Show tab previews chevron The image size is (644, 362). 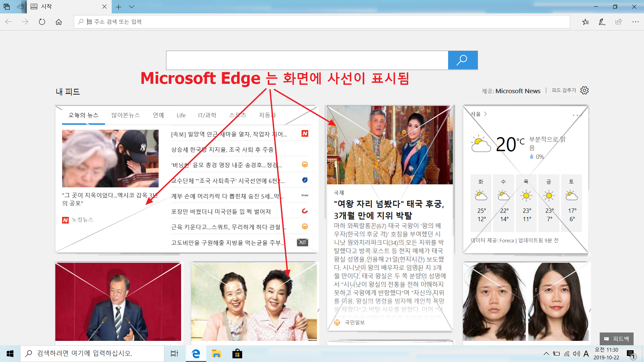(x=131, y=7)
